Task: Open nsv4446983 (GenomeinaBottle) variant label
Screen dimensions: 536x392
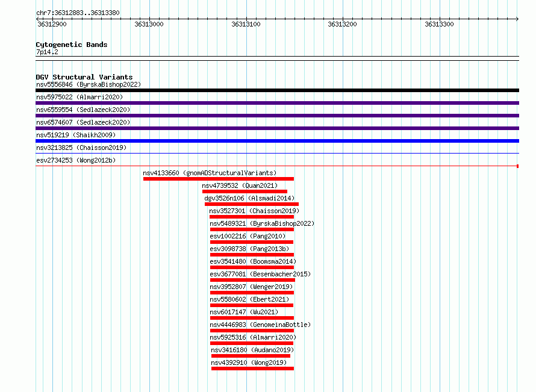Action: (260, 325)
